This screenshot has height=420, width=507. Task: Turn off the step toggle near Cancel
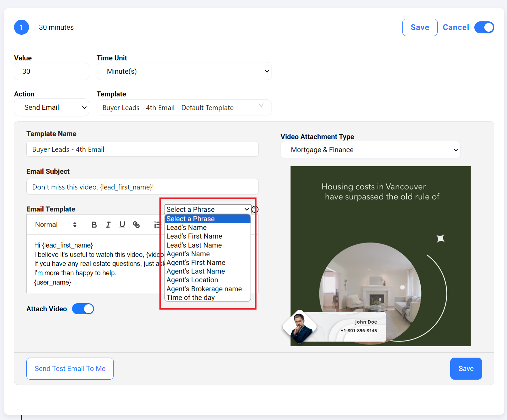[x=484, y=27]
